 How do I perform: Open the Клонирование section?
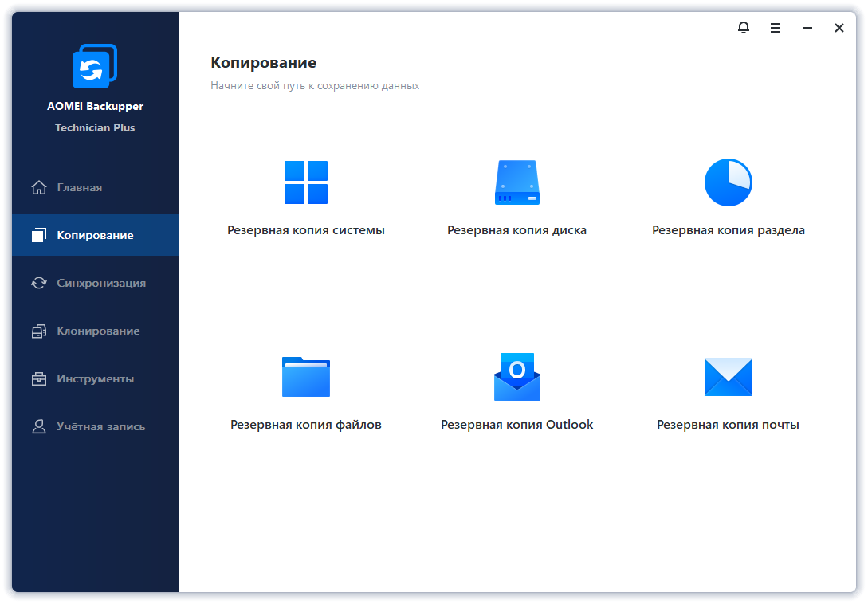click(98, 331)
